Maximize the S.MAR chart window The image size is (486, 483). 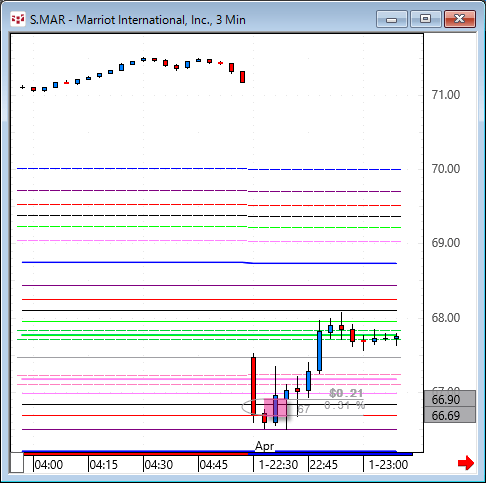[425, 19]
